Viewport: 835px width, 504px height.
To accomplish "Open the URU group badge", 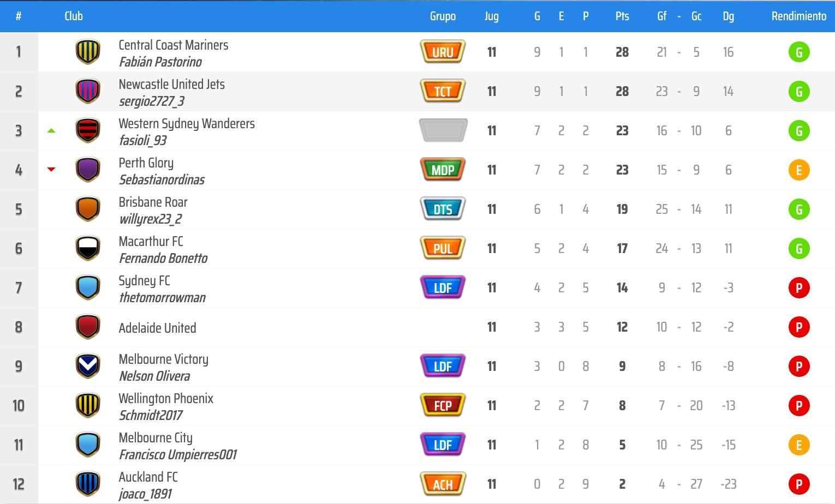I will click(443, 52).
